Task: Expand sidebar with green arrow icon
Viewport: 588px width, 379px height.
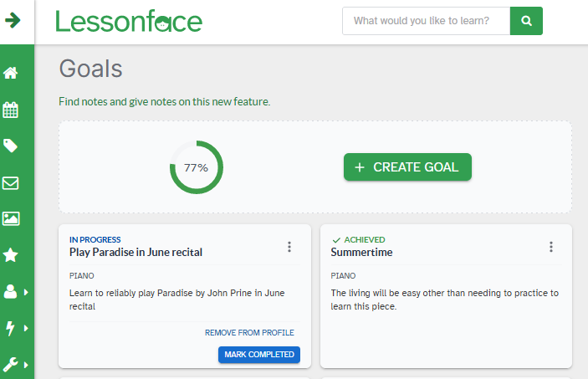Action: [x=13, y=21]
